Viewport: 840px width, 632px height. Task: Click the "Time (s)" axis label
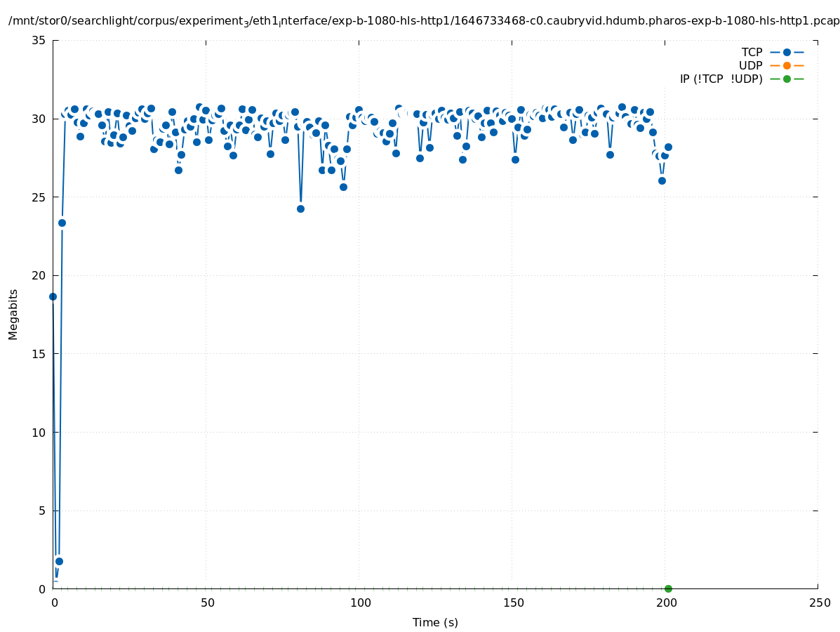click(435, 622)
